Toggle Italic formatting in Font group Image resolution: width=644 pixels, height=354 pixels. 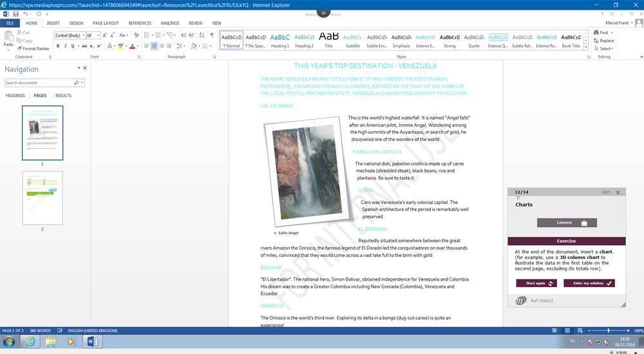[x=65, y=46]
